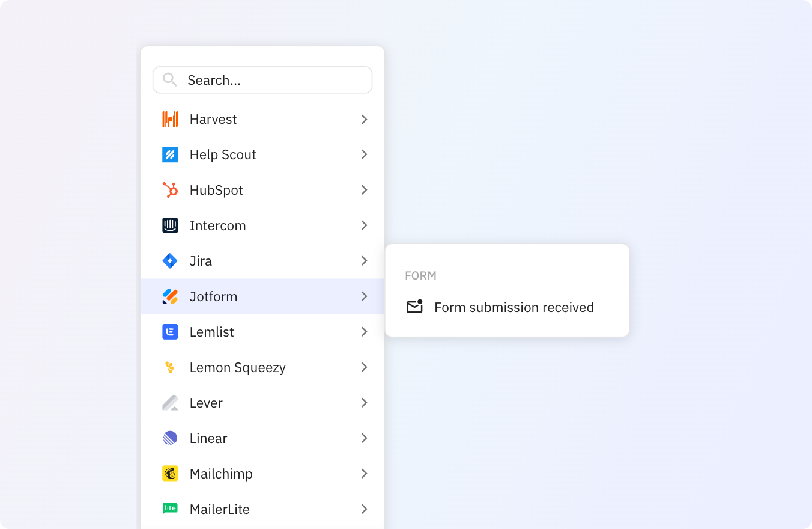Click the HubSpot sprocket icon
Screen dimensions: 812x529
[x=170, y=190]
